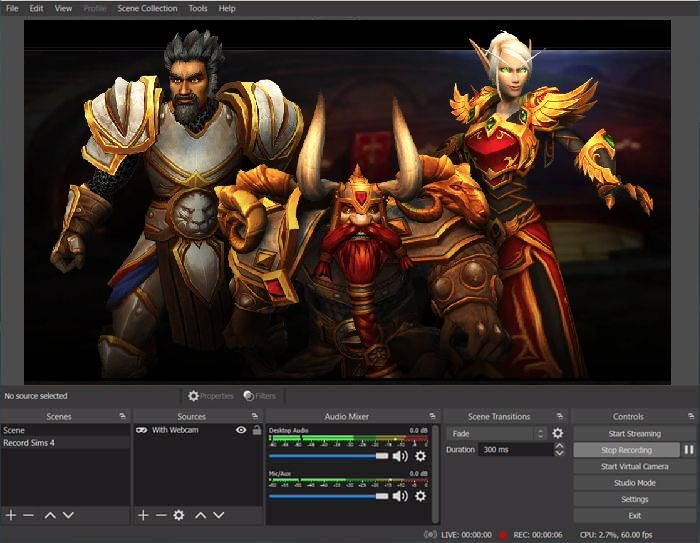The height and width of the screenshot is (543, 700).
Task: Click the preview canvas image
Action: point(347,201)
